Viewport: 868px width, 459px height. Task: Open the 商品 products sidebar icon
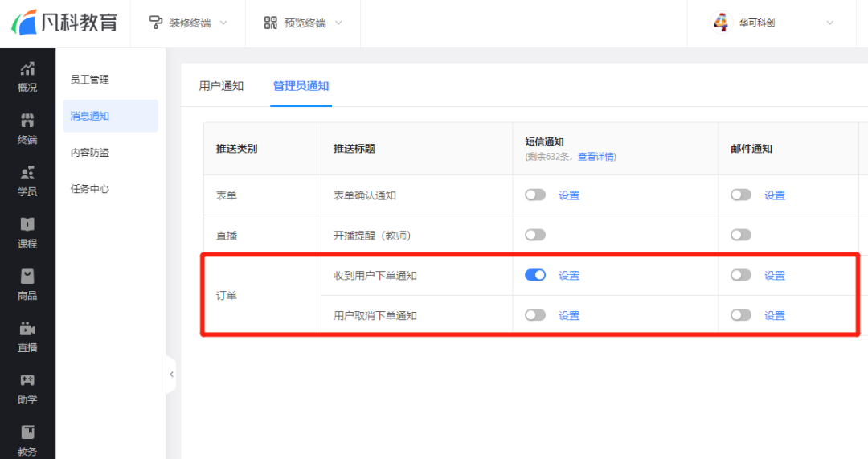tap(27, 285)
